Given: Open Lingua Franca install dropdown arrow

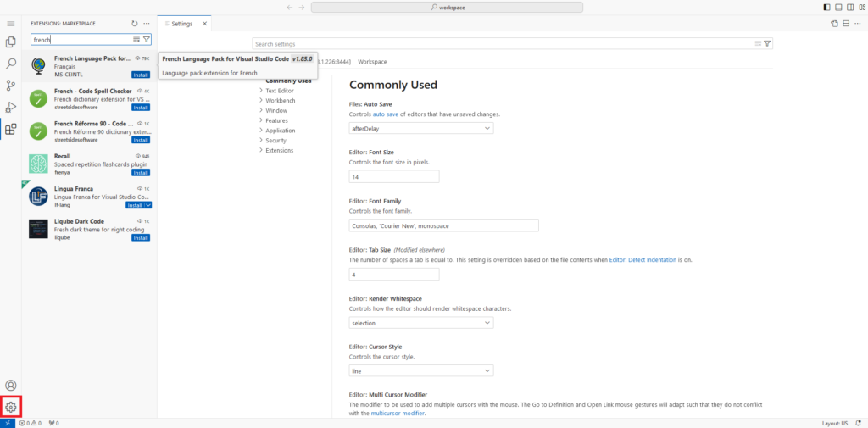Looking at the screenshot, I should point(147,205).
